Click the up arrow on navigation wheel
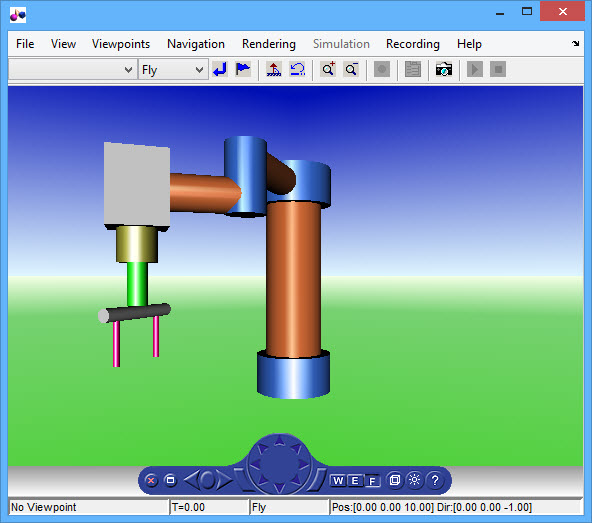 coord(279,441)
